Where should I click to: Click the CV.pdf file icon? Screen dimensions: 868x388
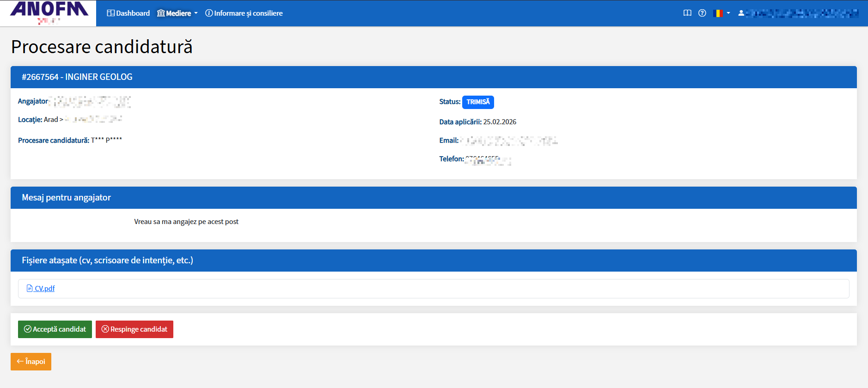(30, 288)
